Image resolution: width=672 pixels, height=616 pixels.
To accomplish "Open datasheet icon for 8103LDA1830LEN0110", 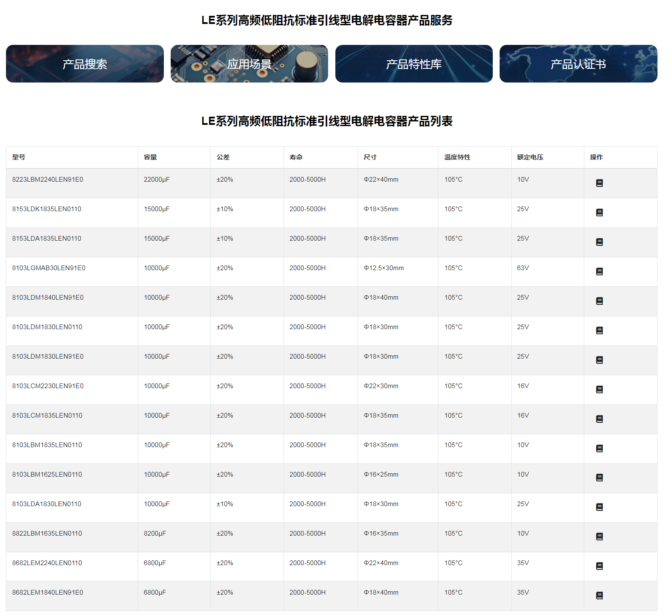I will coord(599,507).
